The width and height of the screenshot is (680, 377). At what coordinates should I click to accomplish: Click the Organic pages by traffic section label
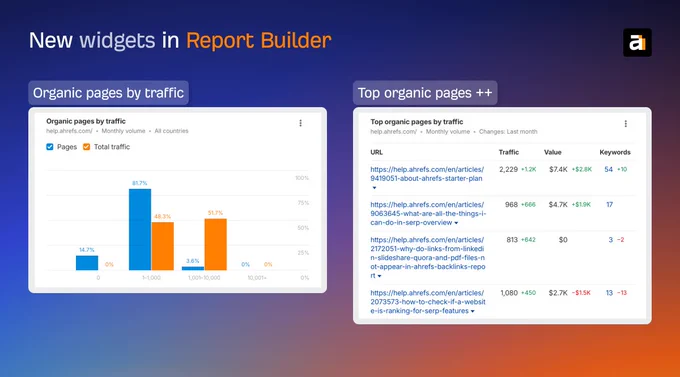pos(108,93)
